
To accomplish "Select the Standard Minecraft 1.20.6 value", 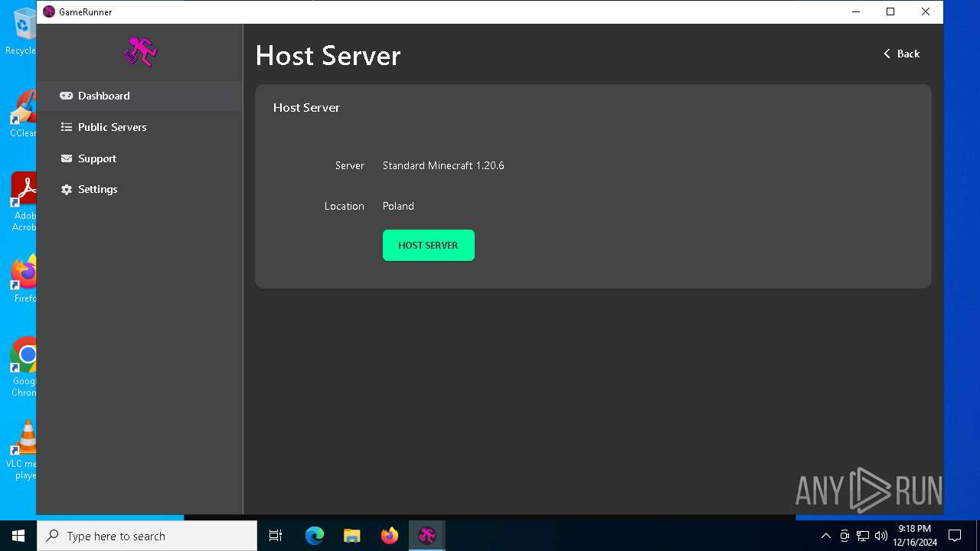I will point(443,165).
